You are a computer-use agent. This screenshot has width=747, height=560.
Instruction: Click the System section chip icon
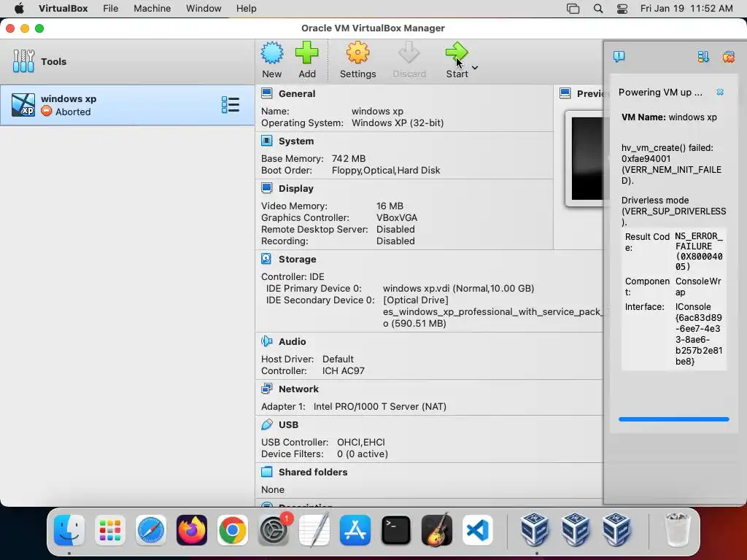[267, 141]
